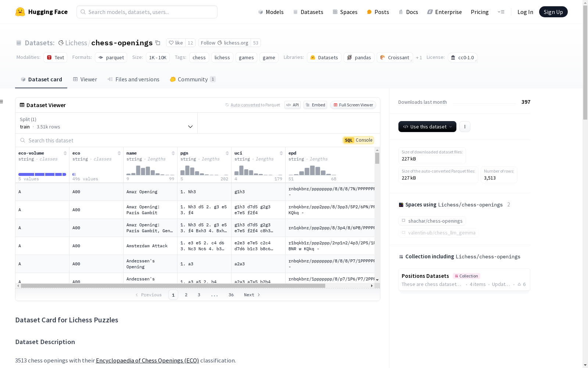Open the Full Screen Viewer
The image size is (588, 368).
353,105
